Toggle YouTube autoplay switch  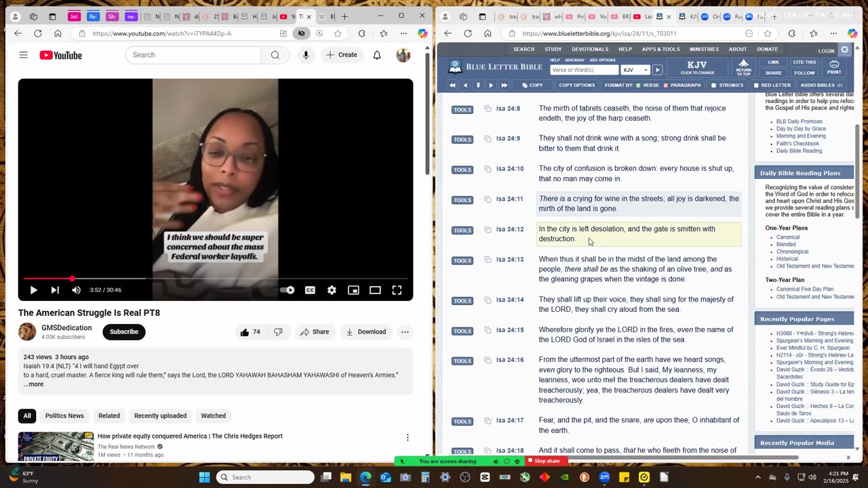click(288, 290)
